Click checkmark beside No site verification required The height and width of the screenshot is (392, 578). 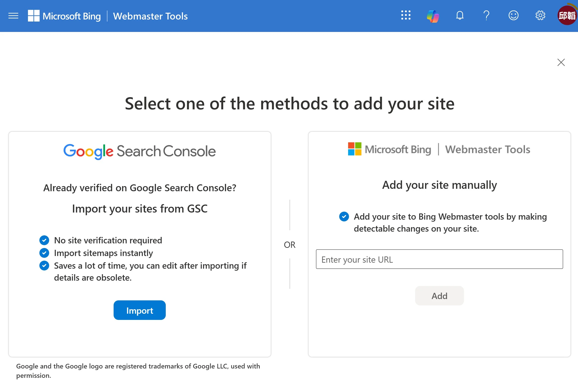[44, 240]
